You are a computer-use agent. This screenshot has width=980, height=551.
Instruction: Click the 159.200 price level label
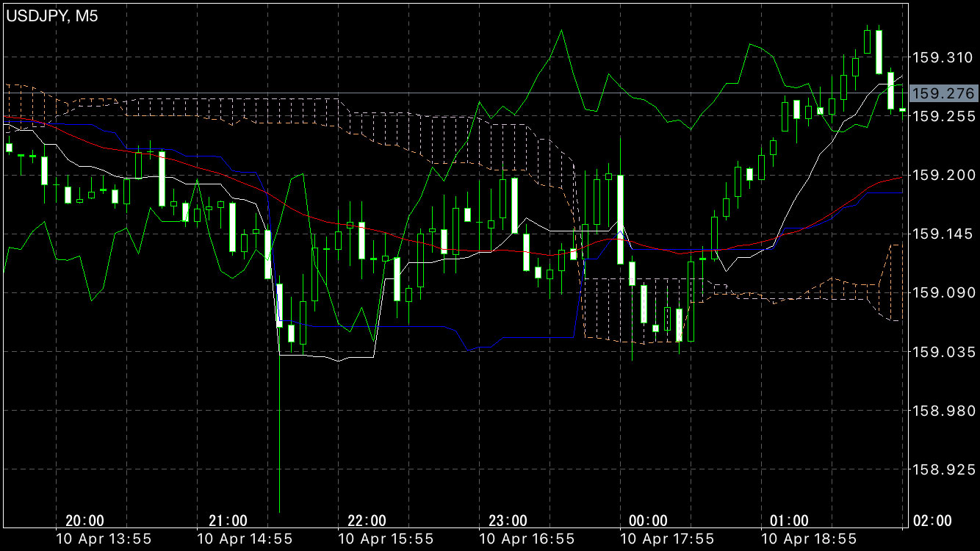tap(942, 175)
